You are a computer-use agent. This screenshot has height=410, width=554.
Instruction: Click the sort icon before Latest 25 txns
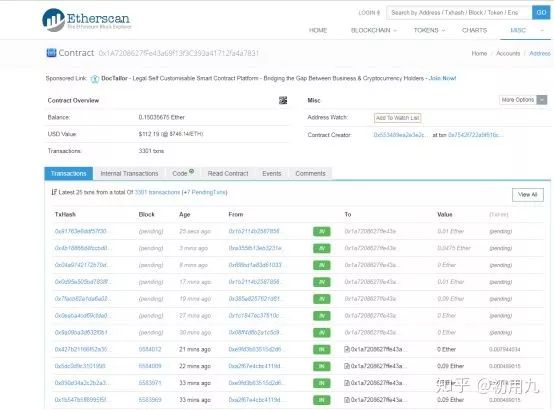54,192
